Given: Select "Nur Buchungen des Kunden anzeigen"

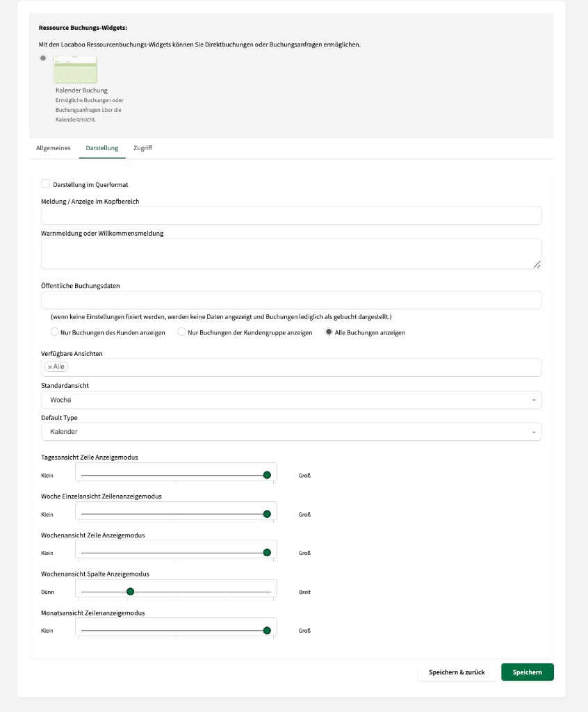Looking at the screenshot, I should click(x=53, y=332).
